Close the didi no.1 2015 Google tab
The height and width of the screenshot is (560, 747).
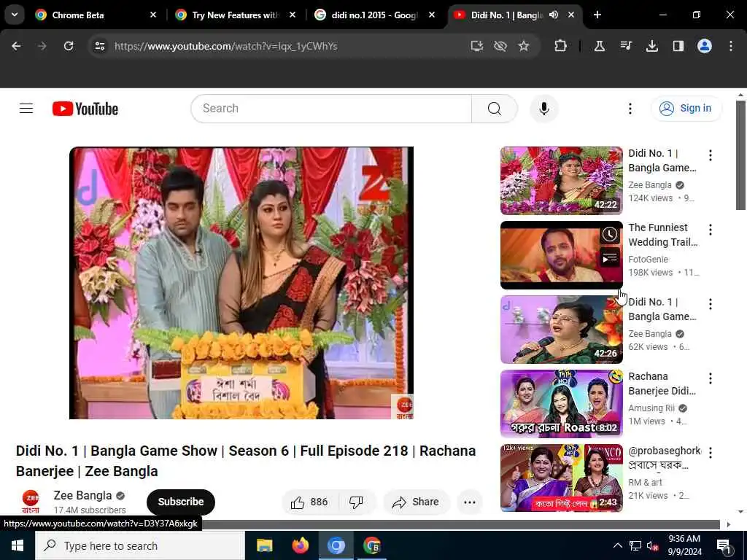431,15
